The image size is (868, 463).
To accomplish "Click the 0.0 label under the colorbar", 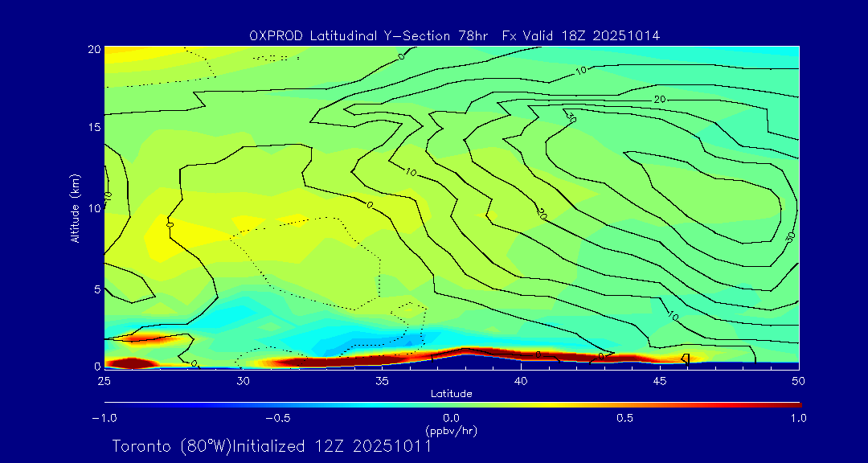I will pyautogui.click(x=451, y=418).
